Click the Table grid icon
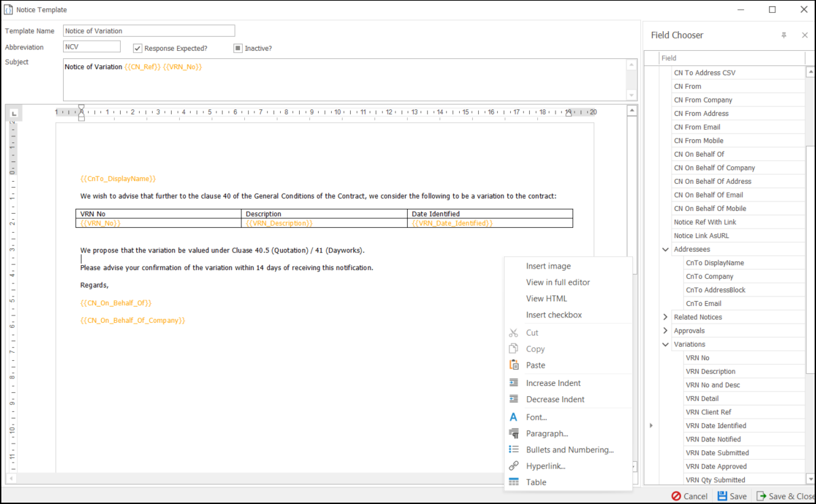The image size is (816, 504). pos(513,482)
